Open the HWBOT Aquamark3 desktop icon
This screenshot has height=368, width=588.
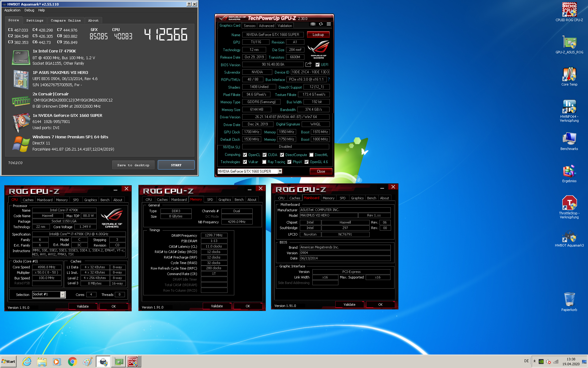coord(569,239)
